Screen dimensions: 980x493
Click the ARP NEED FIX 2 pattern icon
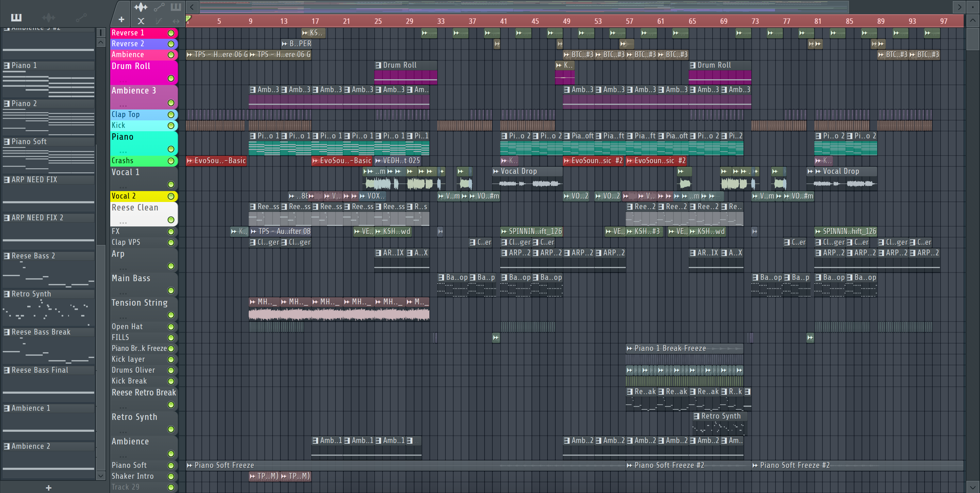pyautogui.click(x=6, y=218)
